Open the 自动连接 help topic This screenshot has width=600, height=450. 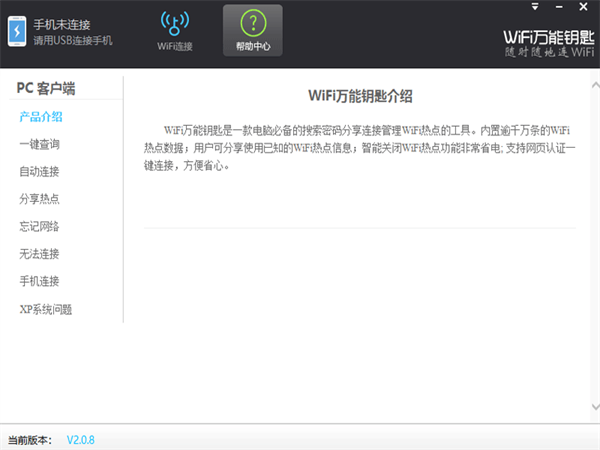[x=39, y=171]
